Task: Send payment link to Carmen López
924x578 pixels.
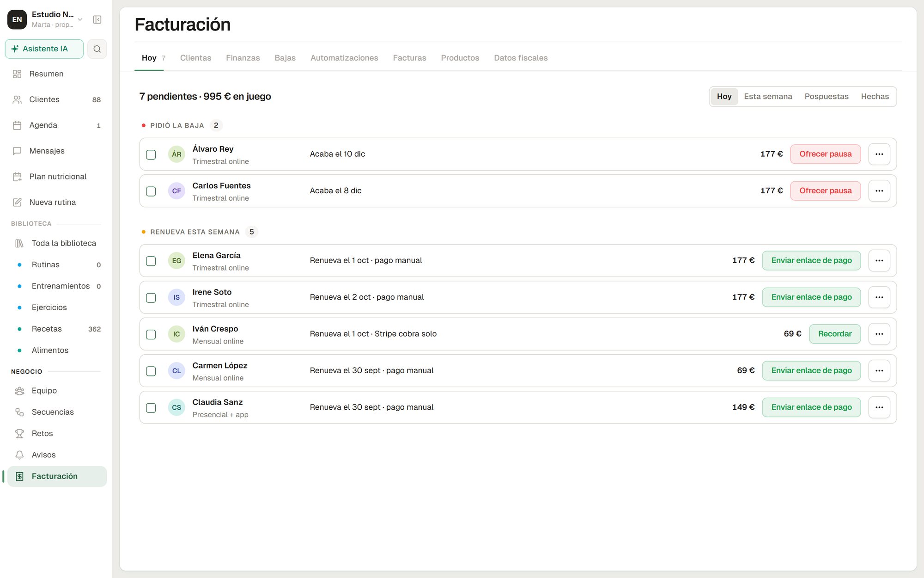Action: (811, 371)
